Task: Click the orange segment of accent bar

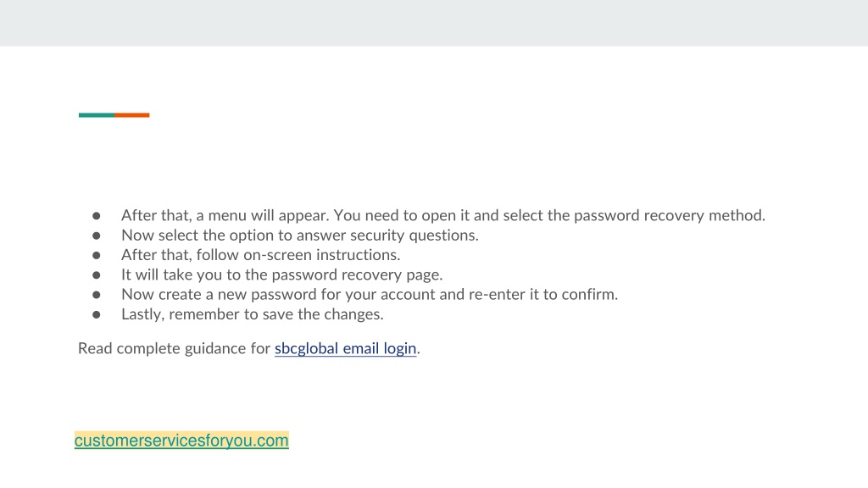Action: pyautogui.click(x=131, y=115)
